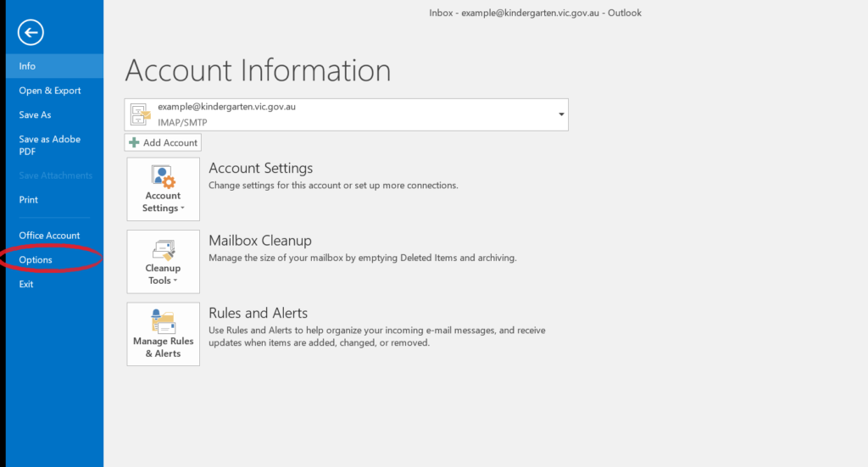
Task: Click Manage Rules & Alerts button
Action: click(x=164, y=334)
